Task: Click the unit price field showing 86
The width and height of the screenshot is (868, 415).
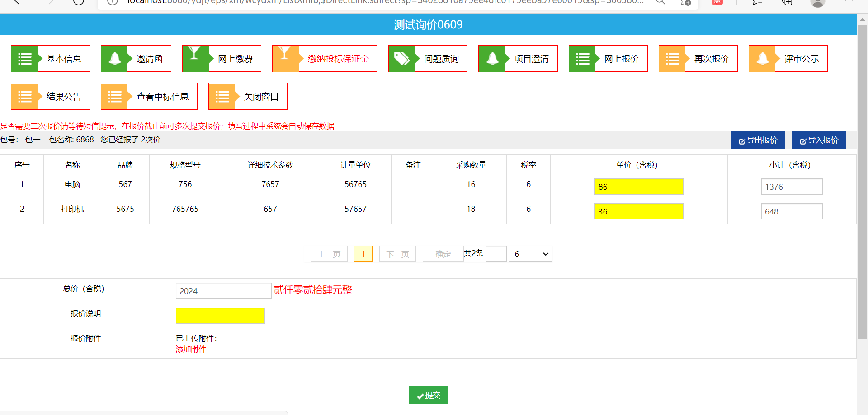Action: (x=638, y=187)
